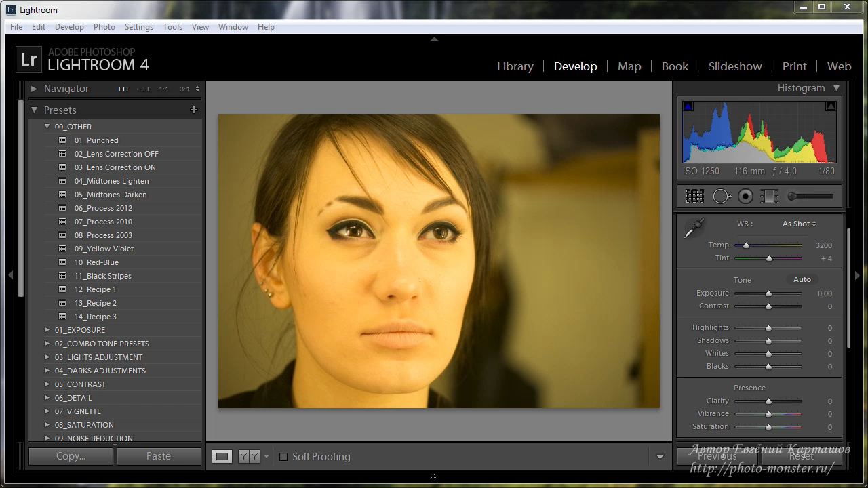Switch to the Slideshow module
868x488 pixels.
735,66
